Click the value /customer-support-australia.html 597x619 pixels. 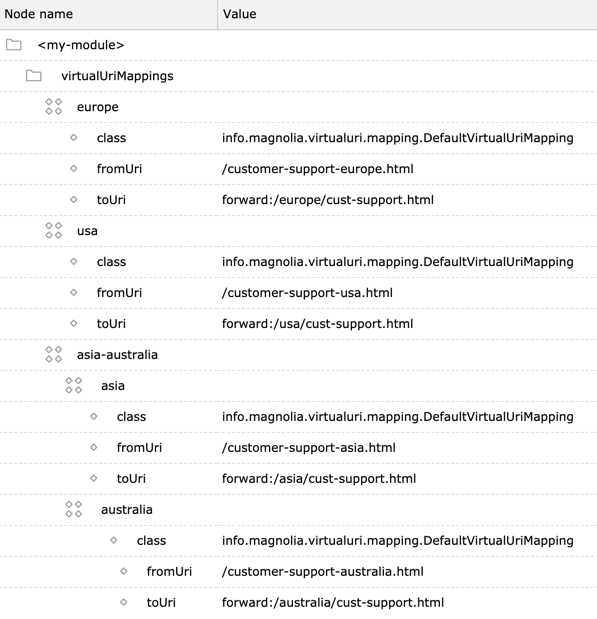[323, 572]
